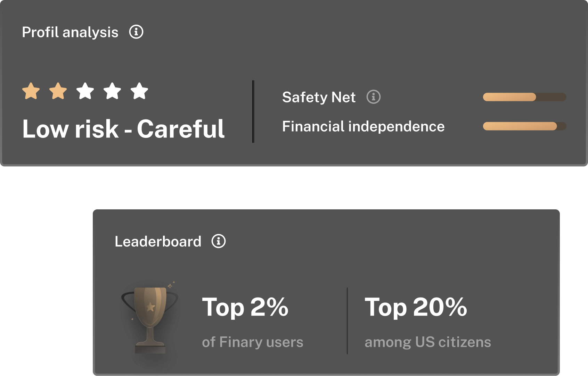Viewport: 588px width, 376px height.
Task: Click the 'among US citizens' caption
Action: pyautogui.click(x=427, y=342)
